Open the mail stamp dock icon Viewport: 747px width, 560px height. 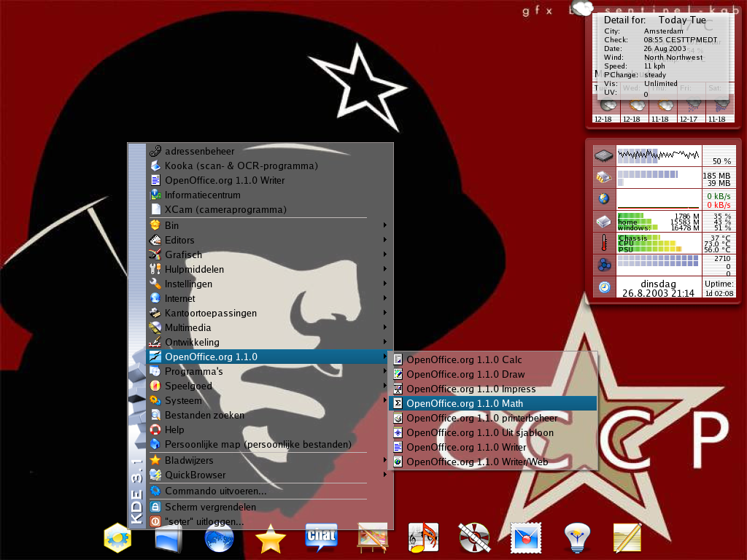[526, 538]
